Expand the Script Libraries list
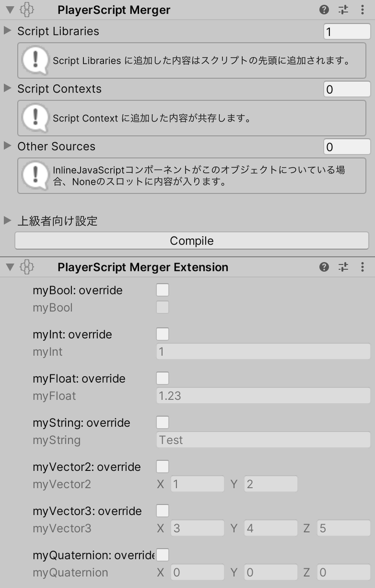This screenshot has width=375, height=588. [7, 31]
